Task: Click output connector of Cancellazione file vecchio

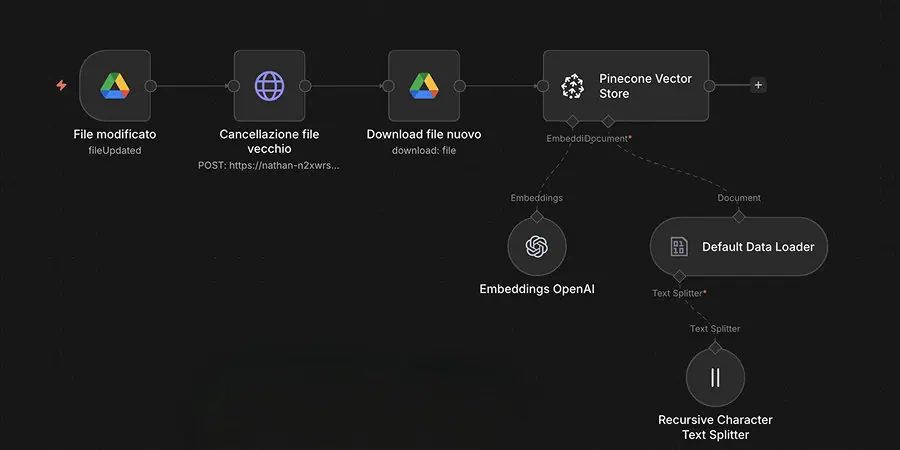Action: coord(305,86)
